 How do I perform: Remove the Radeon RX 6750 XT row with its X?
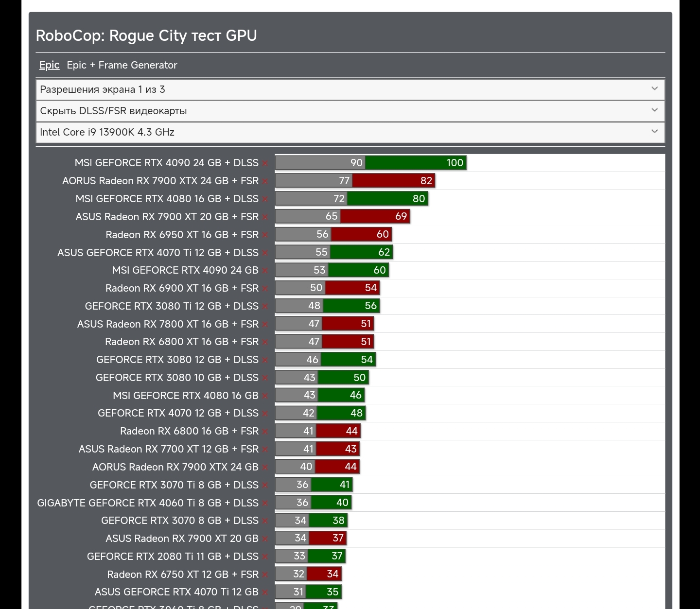pyautogui.click(x=265, y=575)
